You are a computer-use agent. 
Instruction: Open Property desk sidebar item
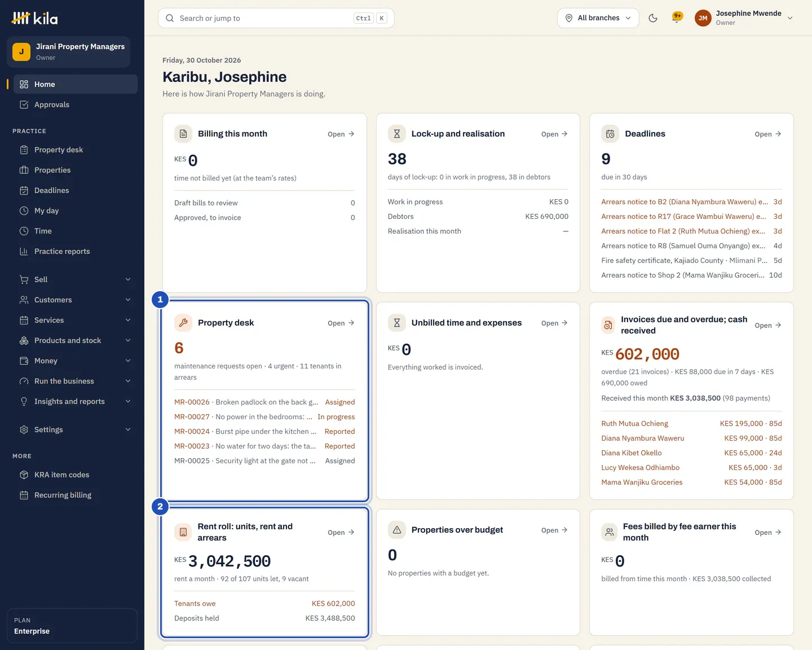(x=75, y=150)
